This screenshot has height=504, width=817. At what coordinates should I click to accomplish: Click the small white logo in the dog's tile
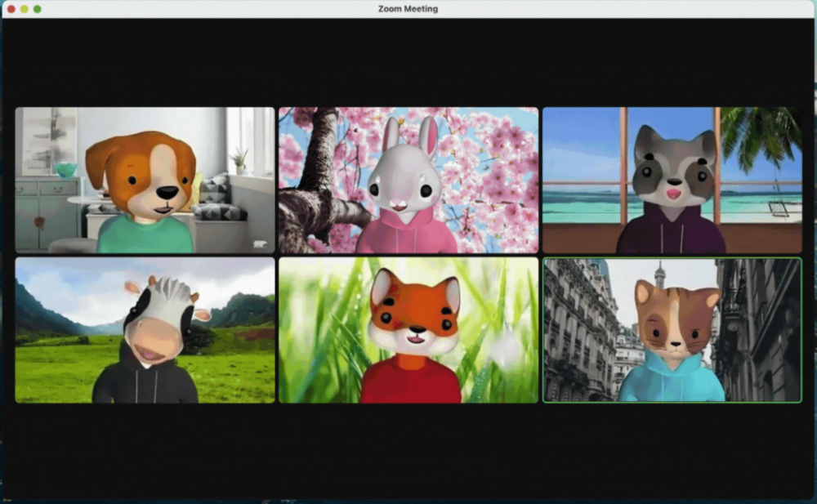[x=260, y=243]
